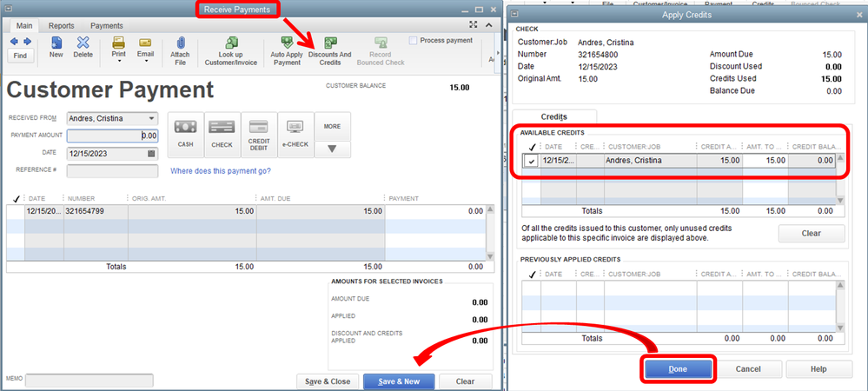Click Amt. To Use 15.00 cell
The image size is (868, 391).
click(x=765, y=161)
